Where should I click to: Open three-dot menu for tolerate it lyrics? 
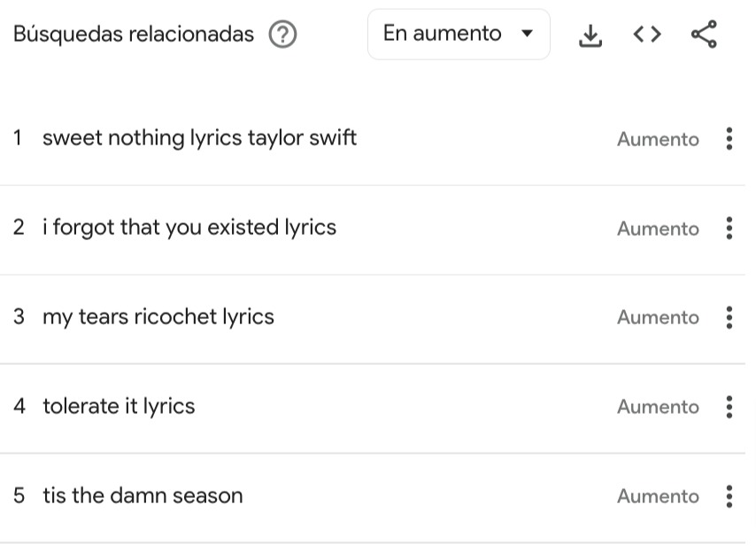729,407
